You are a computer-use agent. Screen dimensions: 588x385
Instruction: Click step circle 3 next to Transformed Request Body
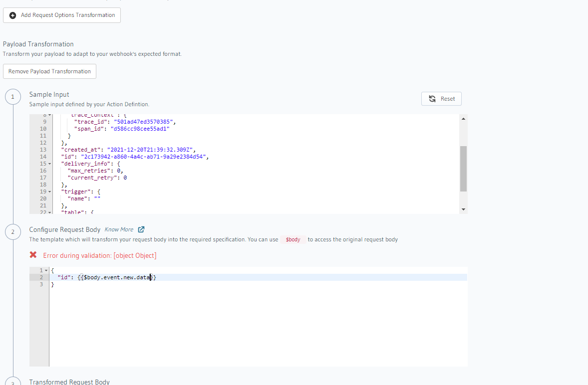pyautogui.click(x=13, y=383)
